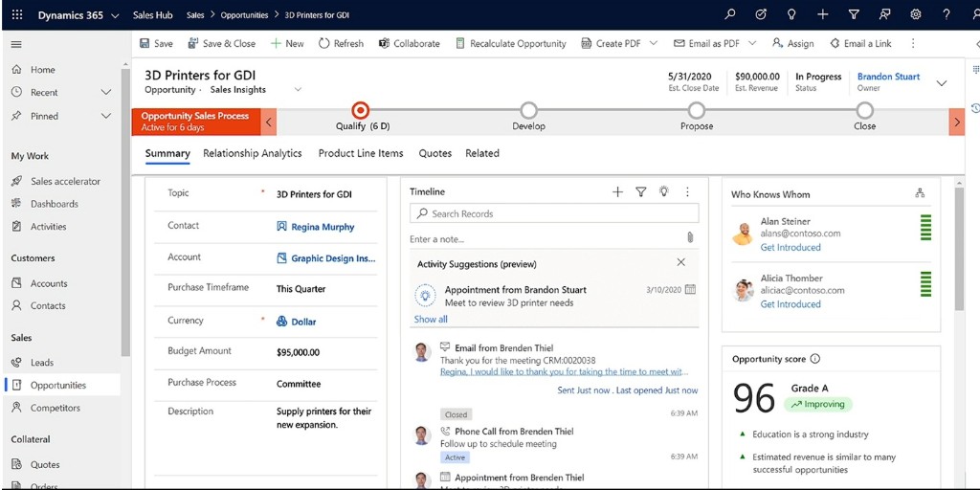Open the task flow target icon

(761, 14)
